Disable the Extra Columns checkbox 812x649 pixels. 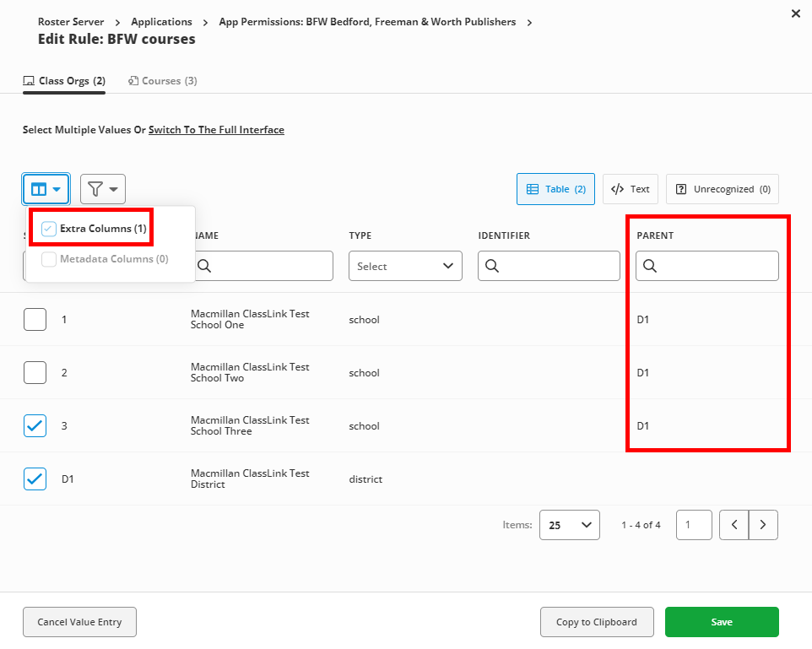point(48,228)
